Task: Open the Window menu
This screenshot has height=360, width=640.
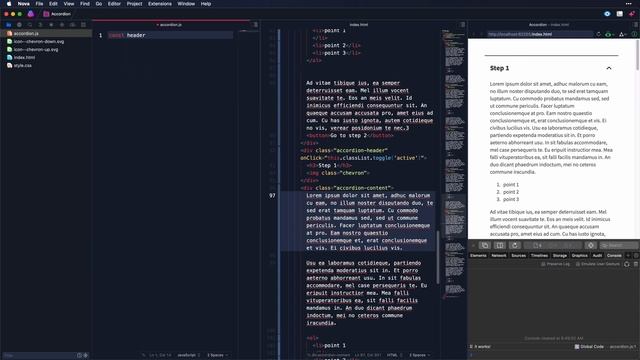Action: pos(186,4)
